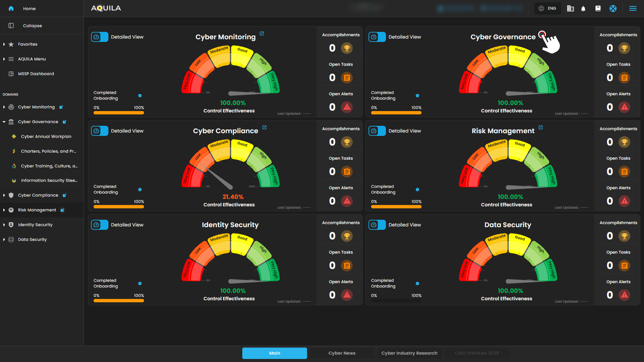Viewport: 644px width, 362px height.
Task: Click Cyber Compliance open-in-new icon
Action: [x=264, y=127]
